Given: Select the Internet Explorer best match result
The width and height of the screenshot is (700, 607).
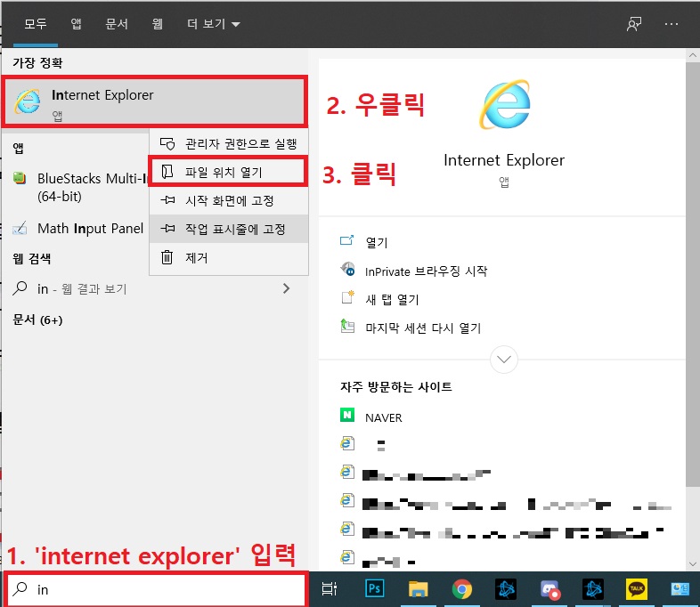Looking at the screenshot, I should pyautogui.click(x=154, y=101).
